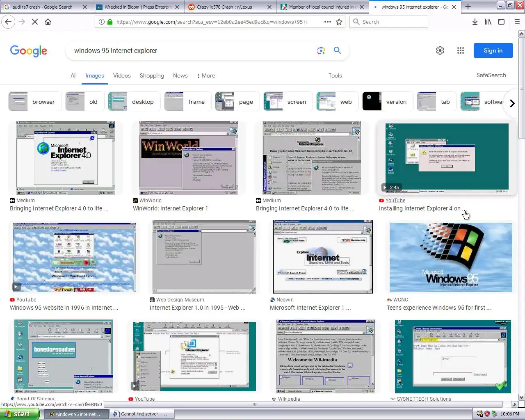Click the Google logo
This screenshot has width=525, height=420.
point(29,51)
